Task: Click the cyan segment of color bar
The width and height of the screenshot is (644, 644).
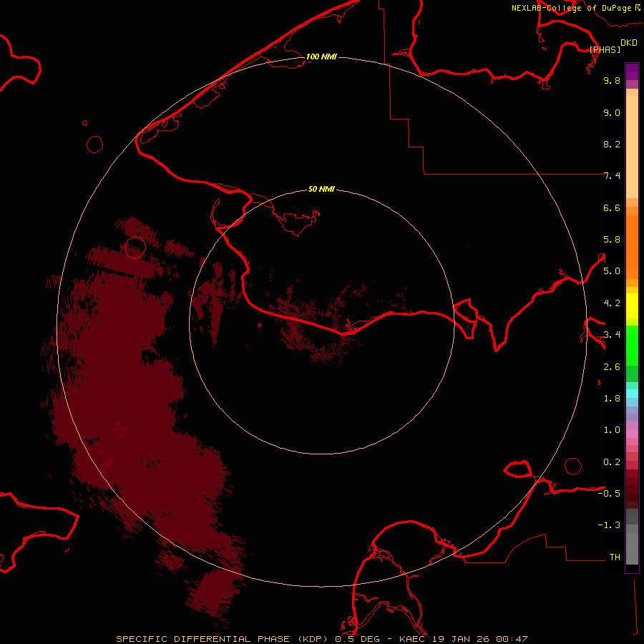Action: 632,394
